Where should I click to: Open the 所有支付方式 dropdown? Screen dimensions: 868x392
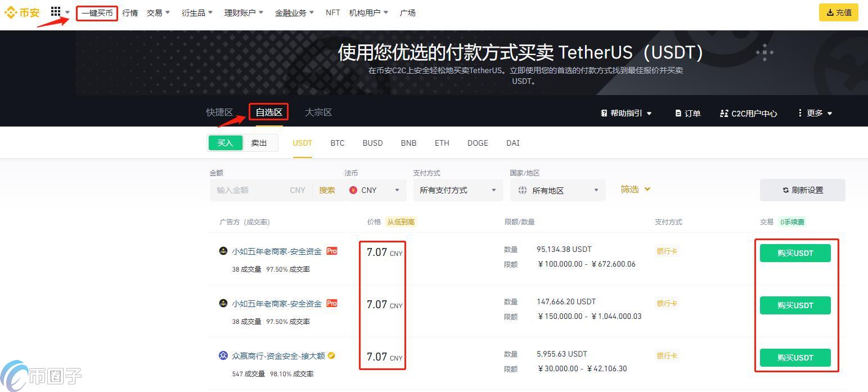(458, 190)
